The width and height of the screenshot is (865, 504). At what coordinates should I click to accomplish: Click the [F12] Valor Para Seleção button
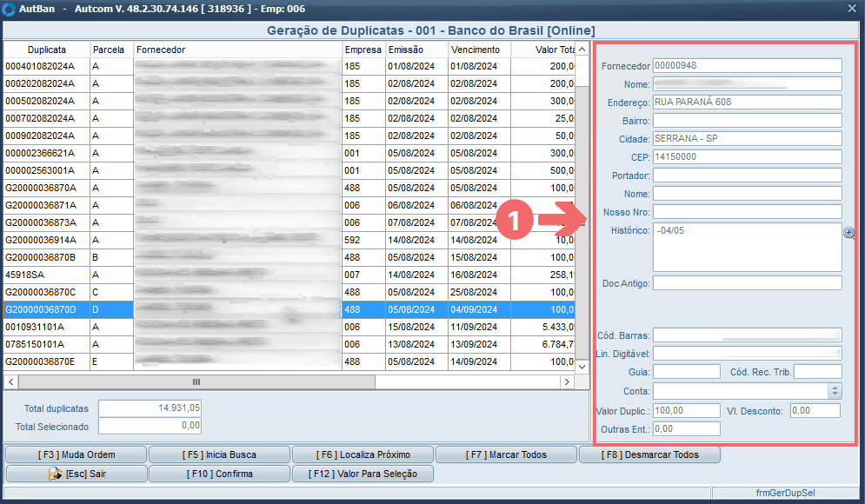pos(363,474)
